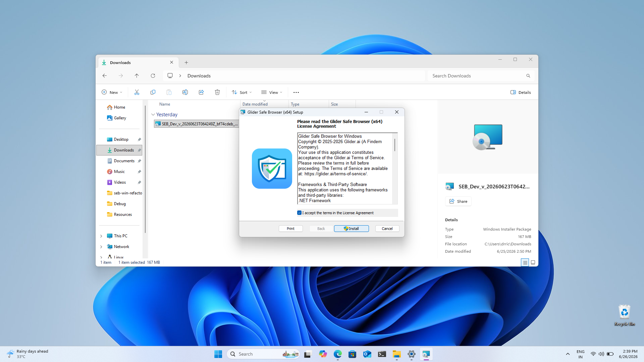Close the Downloads tab

(x=172, y=62)
